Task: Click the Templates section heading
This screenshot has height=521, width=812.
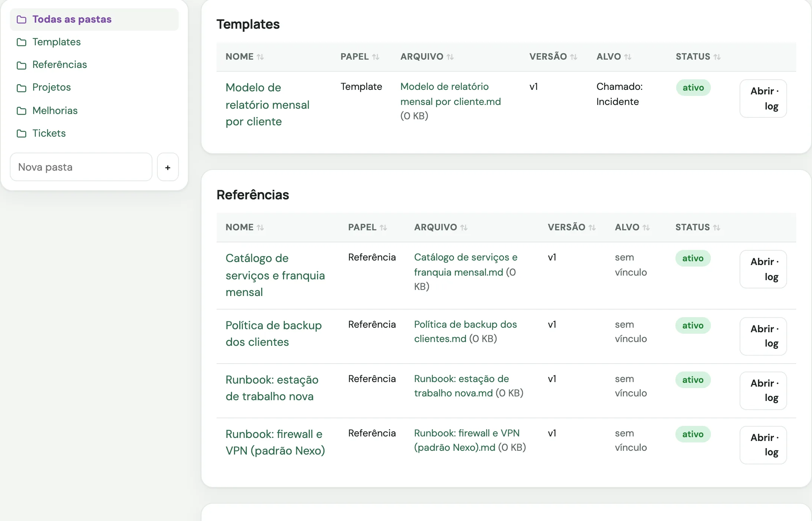Action: (248, 24)
